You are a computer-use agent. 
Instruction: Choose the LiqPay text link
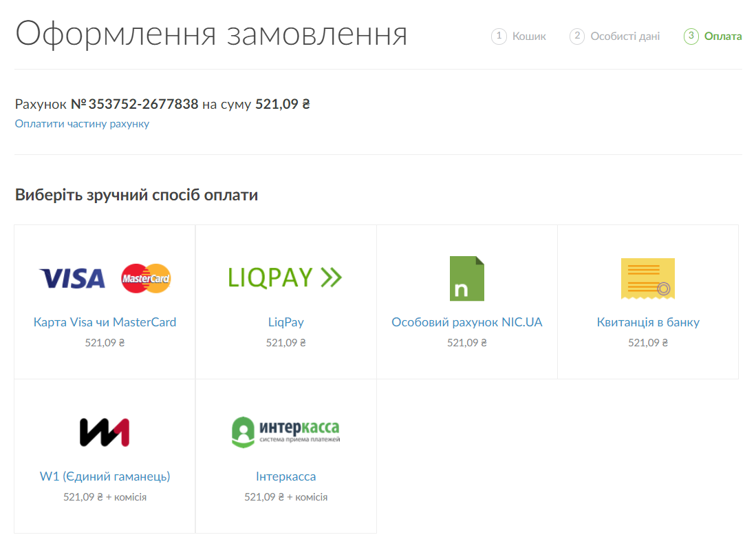click(x=285, y=322)
